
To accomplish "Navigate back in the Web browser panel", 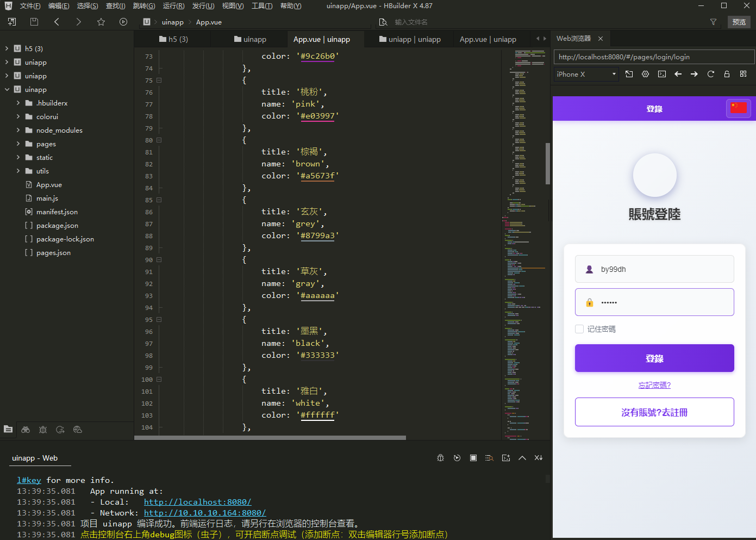I will click(x=678, y=74).
